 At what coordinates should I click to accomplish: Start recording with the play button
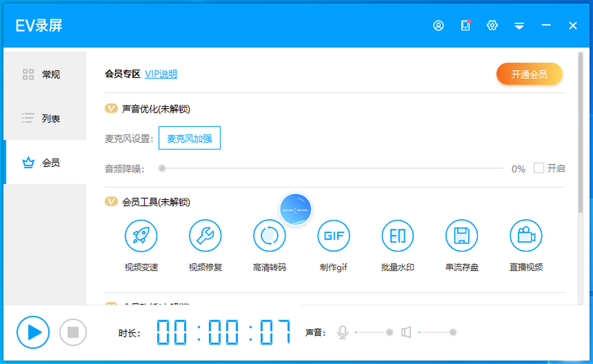(33, 332)
